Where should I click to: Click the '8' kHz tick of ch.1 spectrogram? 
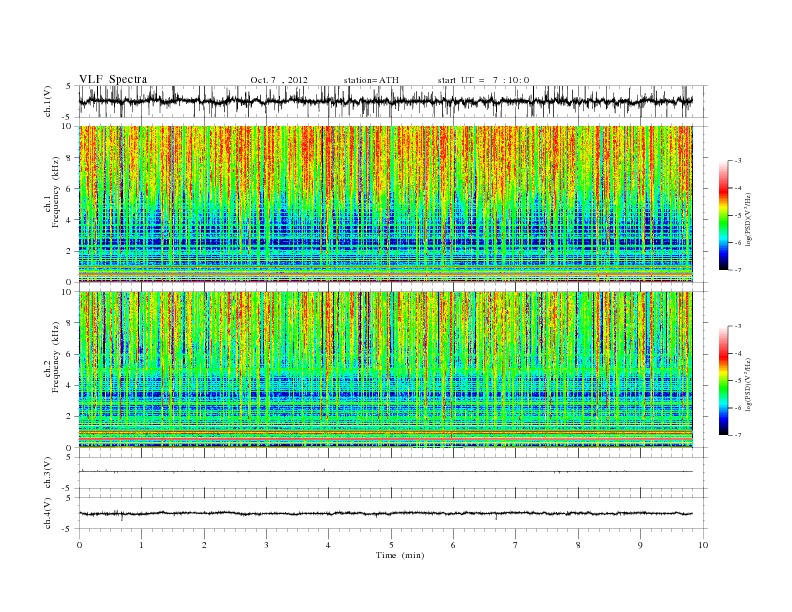coord(70,158)
